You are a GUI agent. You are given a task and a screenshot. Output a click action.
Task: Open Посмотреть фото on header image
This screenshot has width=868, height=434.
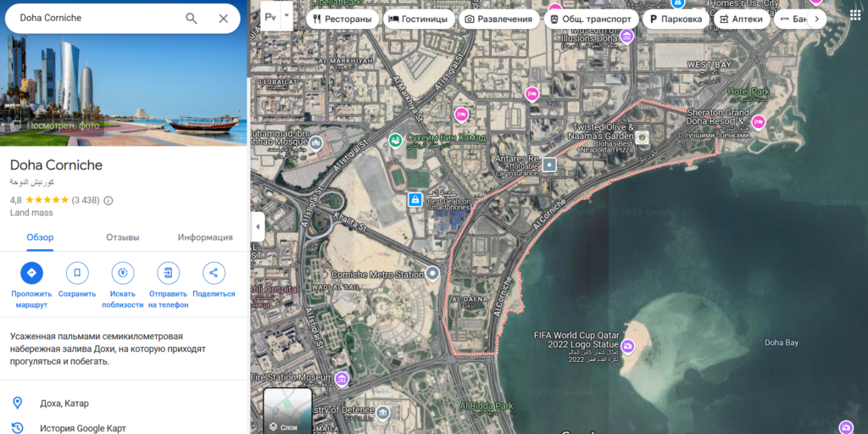point(55,125)
